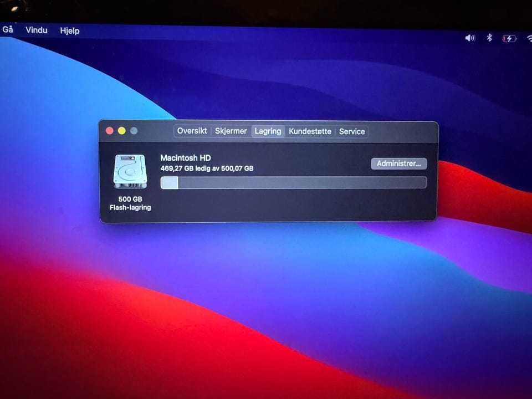Screen dimensions: 532x399
Task: Click the used portion of storage bar
Action: tap(170, 182)
